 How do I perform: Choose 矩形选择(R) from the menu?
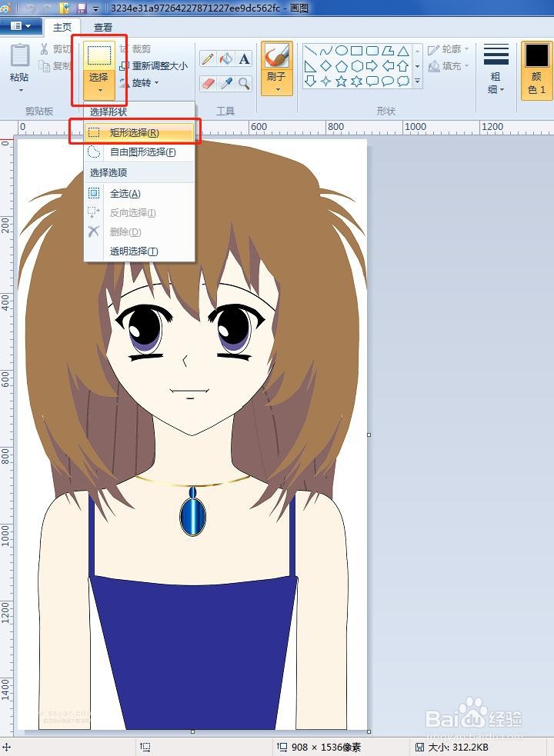[x=139, y=132]
